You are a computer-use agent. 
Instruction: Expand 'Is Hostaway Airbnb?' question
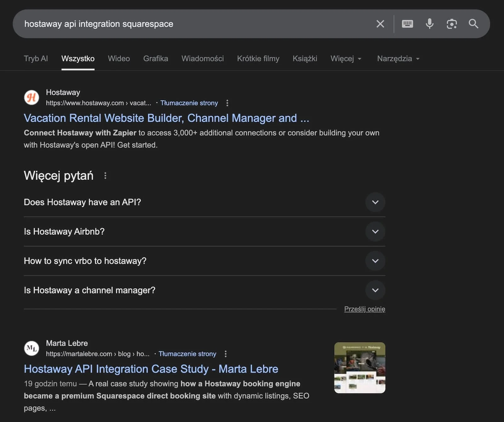click(375, 232)
